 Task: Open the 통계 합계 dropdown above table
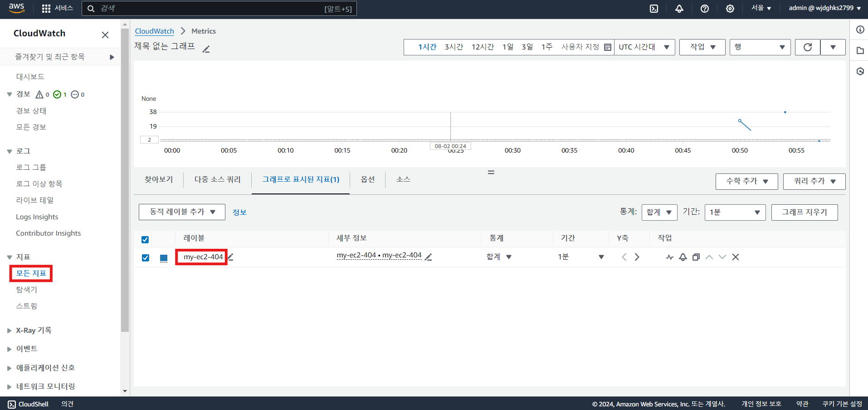coord(659,212)
